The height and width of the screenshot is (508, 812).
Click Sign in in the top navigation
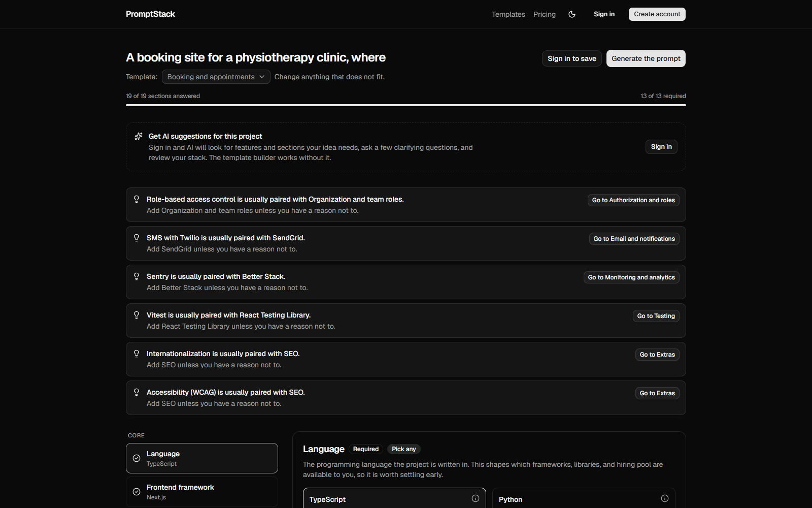click(604, 14)
